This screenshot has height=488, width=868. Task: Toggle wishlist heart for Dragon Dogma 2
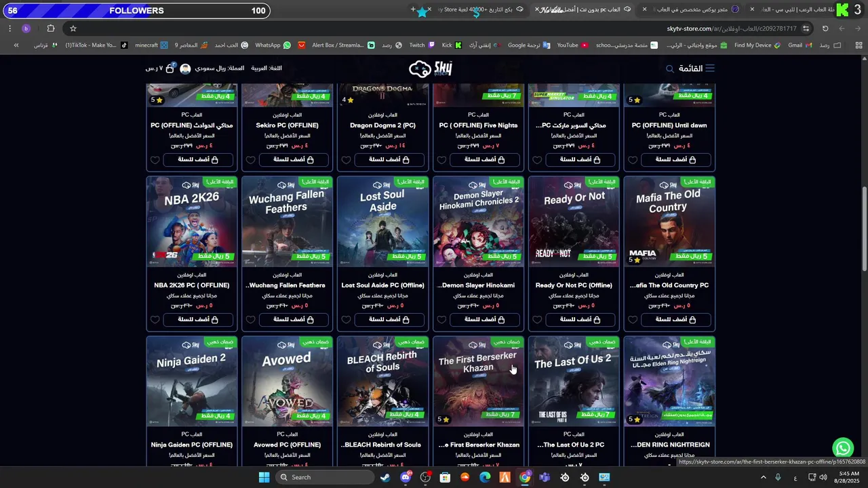[x=347, y=160]
